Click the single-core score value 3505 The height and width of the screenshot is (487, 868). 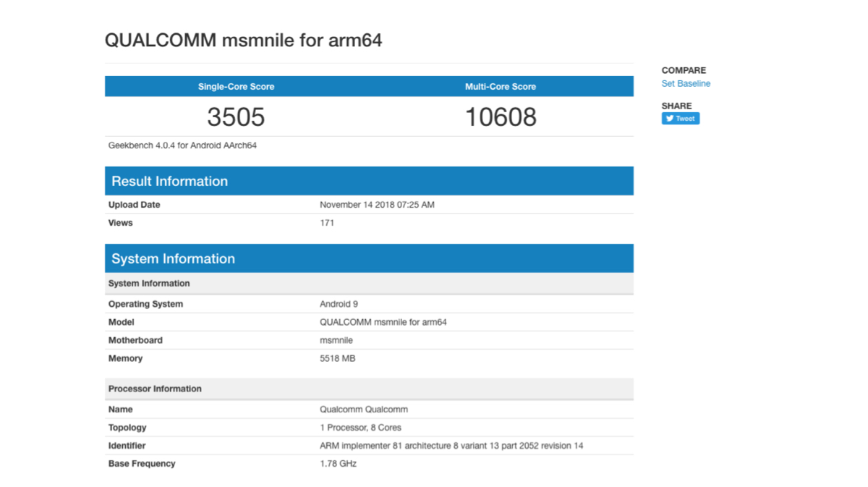click(x=236, y=117)
